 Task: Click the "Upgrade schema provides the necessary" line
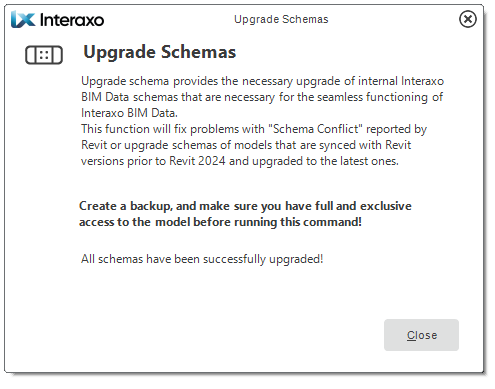point(262,81)
